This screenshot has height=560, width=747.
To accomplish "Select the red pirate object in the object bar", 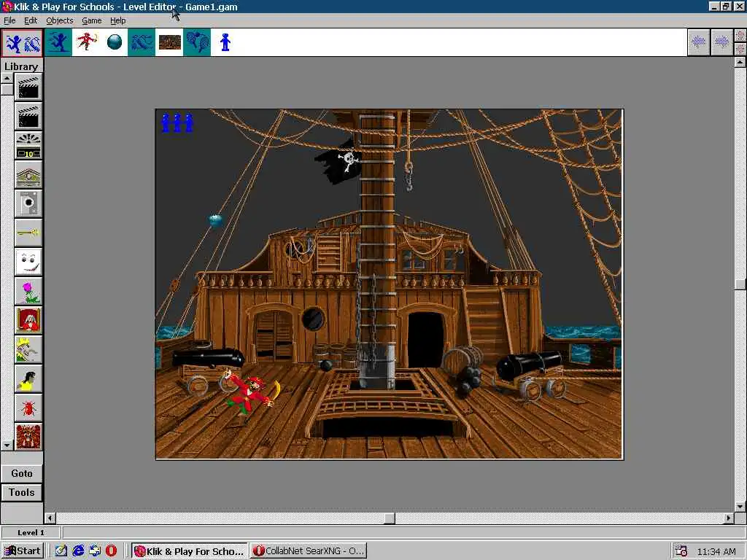I will tap(86, 42).
